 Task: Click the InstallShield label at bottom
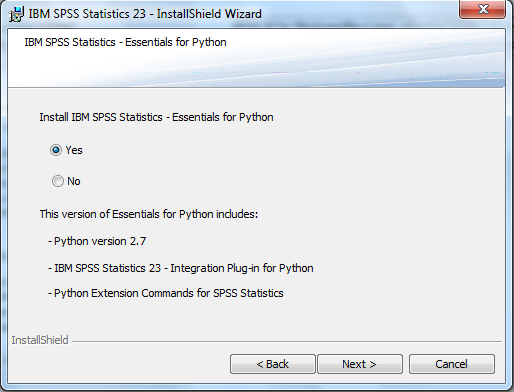[40, 340]
